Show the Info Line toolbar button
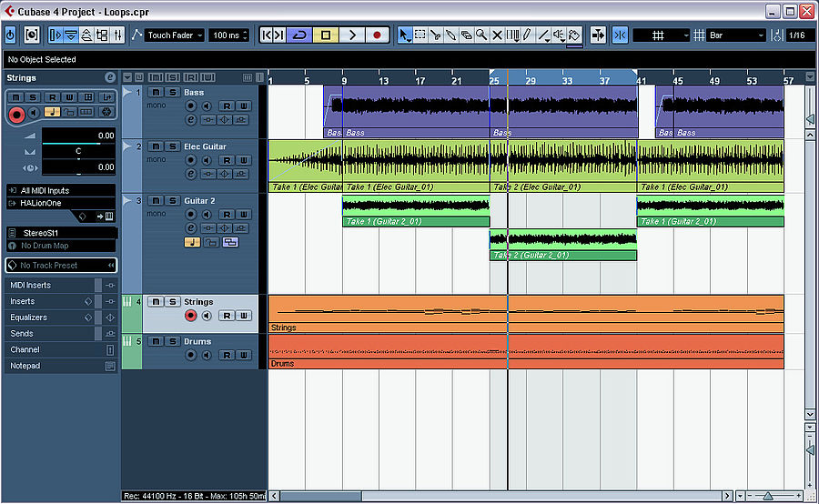 point(71,35)
